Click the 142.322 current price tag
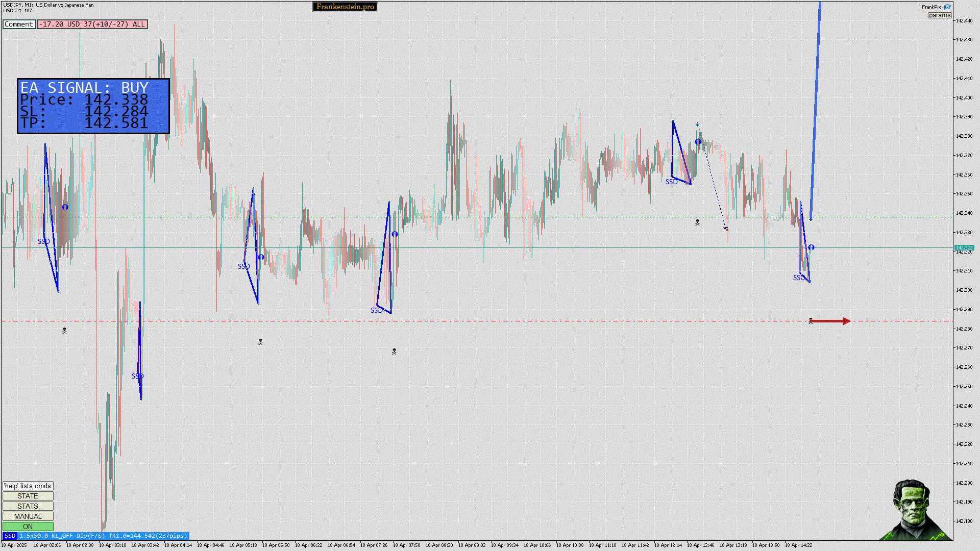Image resolution: width=980 pixels, height=551 pixels. (x=964, y=248)
